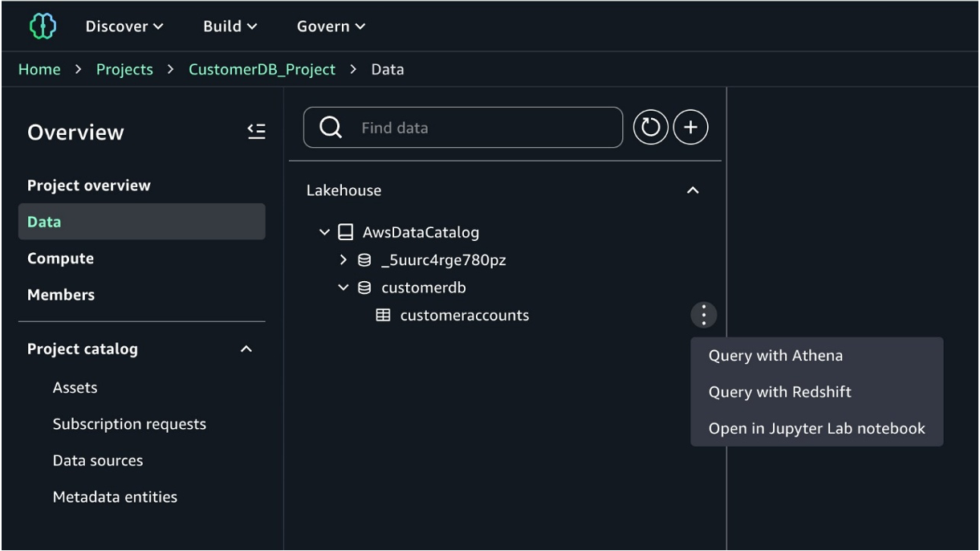Click the Find data search field

[482, 128]
